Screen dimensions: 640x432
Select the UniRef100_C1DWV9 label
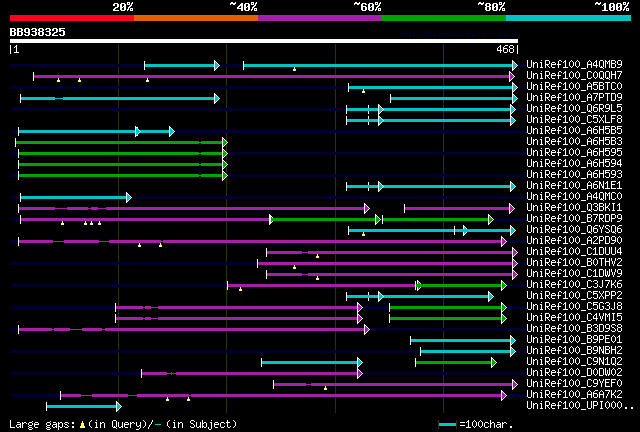pos(574,274)
